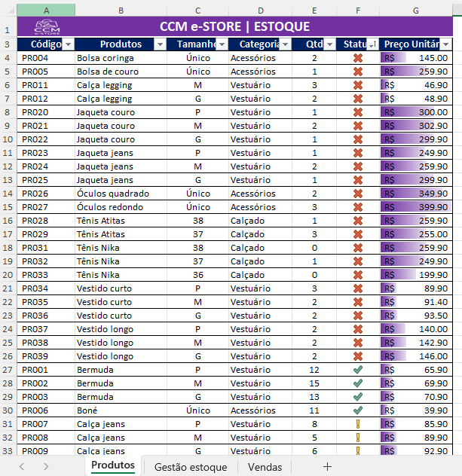Switch to the Gestão estoque sheet tab
This screenshot has height=476, width=462.
pyautogui.click(x=191, y=467)
